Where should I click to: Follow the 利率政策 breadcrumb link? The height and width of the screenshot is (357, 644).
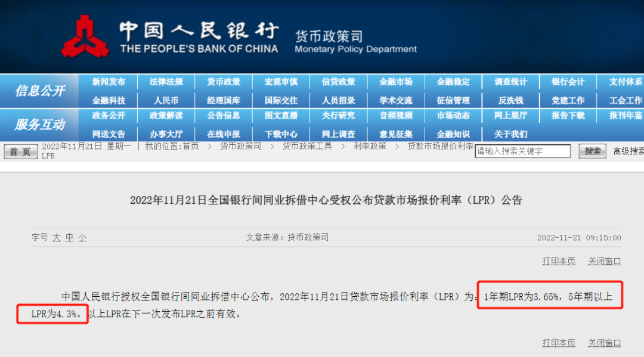370,146
